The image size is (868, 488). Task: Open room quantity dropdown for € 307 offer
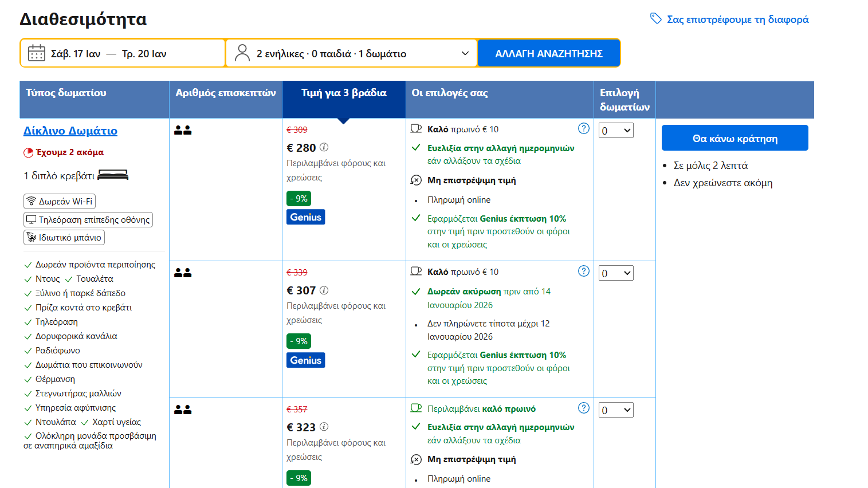click(616, 273)
